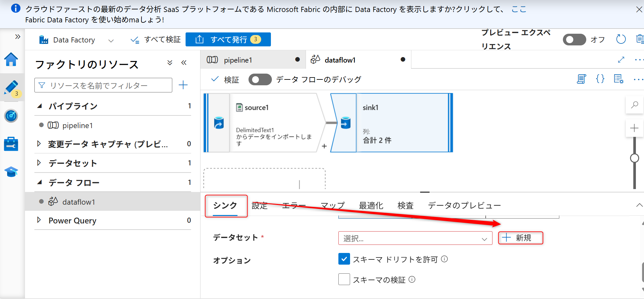Click the canvas search magnifier icon
This screenshot has width=644, height=299.
634,105
